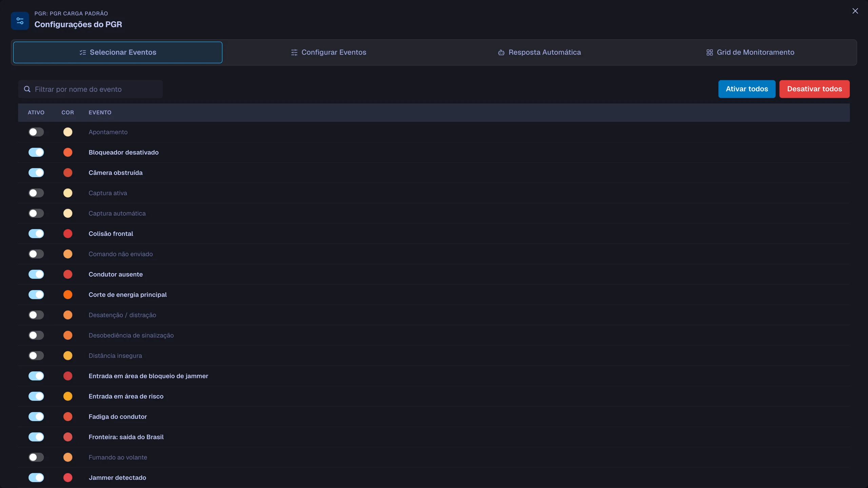Screen dimensions: 868x488
Task: Disable the Colisão frontal toggle
Action: tap(36, 234)
